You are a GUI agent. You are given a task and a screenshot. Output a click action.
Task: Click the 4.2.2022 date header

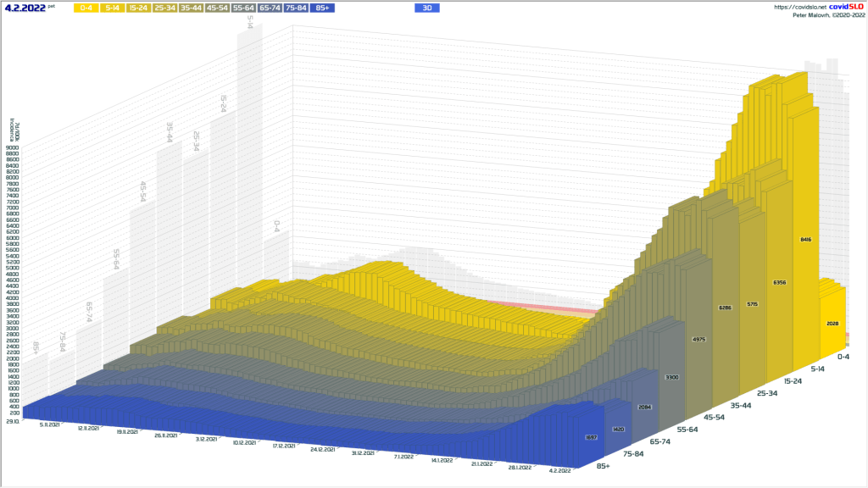(x=25, y=8)
